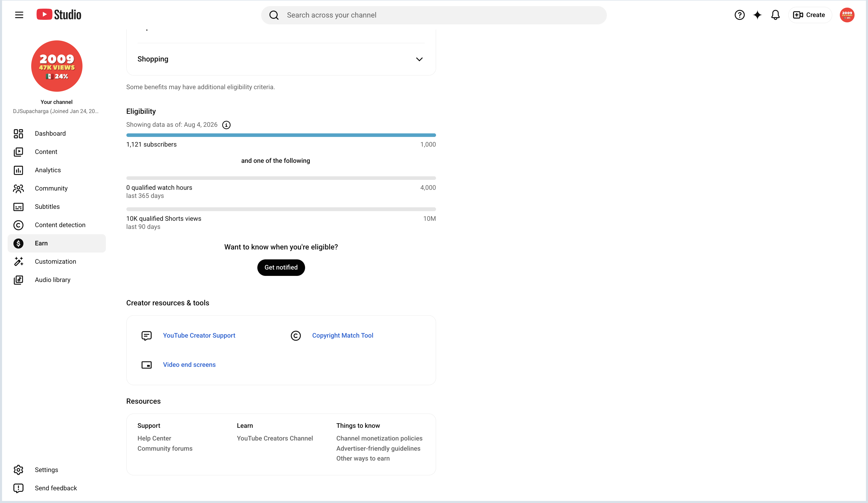Click the Subtitles icon in sidebar
Screen dimensions: 868x503
click(18, 207)
